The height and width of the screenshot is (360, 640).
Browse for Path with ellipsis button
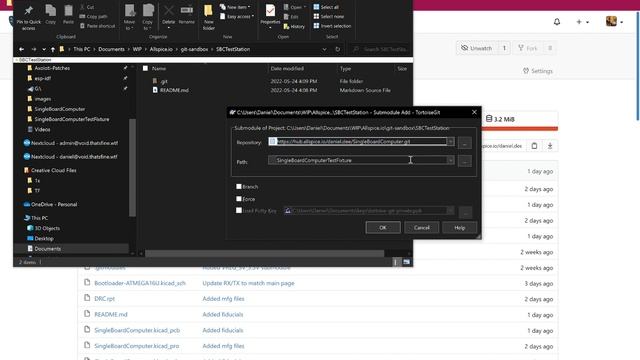tap(465, 161)
